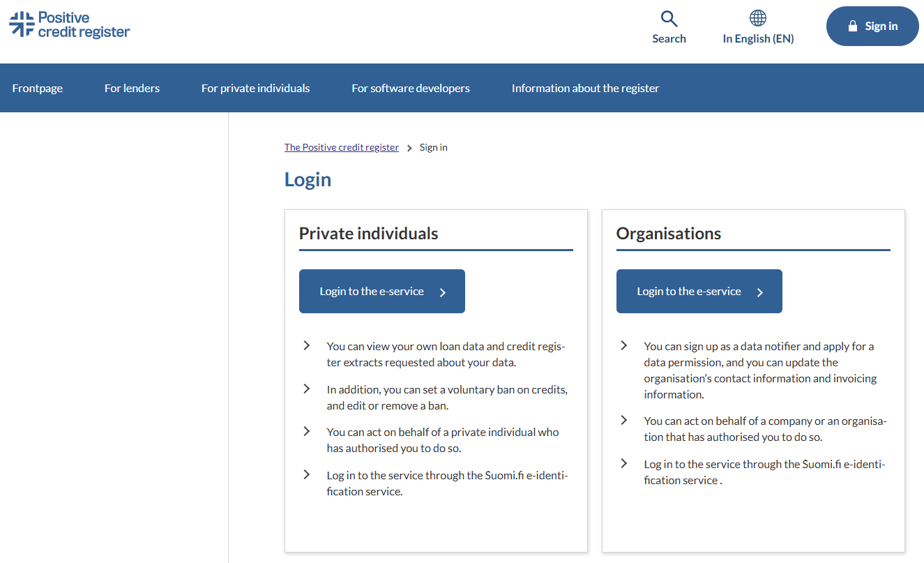Follow The Positive credit register breadcrumb link
The width and height of the screenshot is (924, 563).
[342, 147]
